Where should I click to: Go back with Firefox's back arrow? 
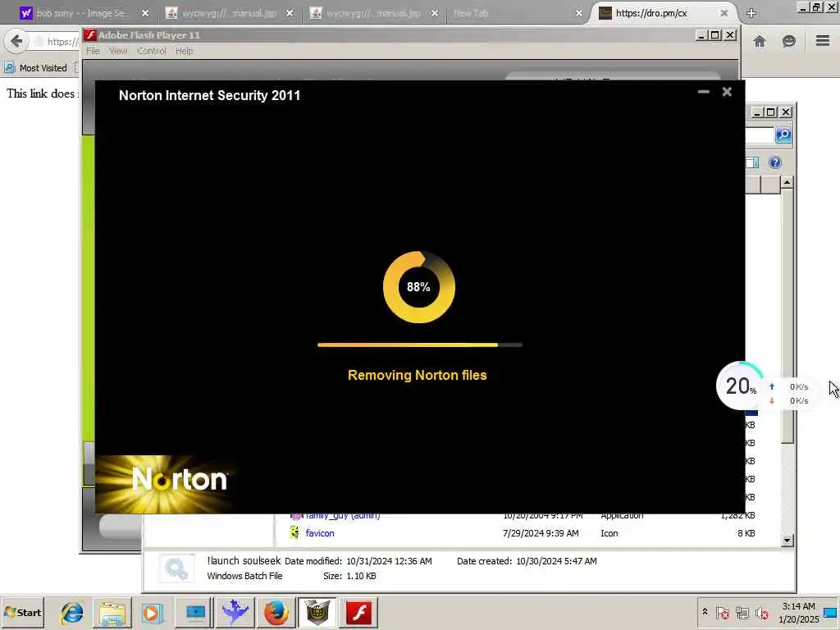click(x=16, y=41)
